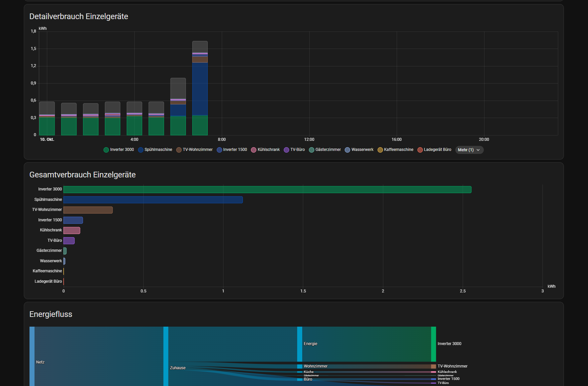Toggle TV-Büro legend entry

pos(294,150)
